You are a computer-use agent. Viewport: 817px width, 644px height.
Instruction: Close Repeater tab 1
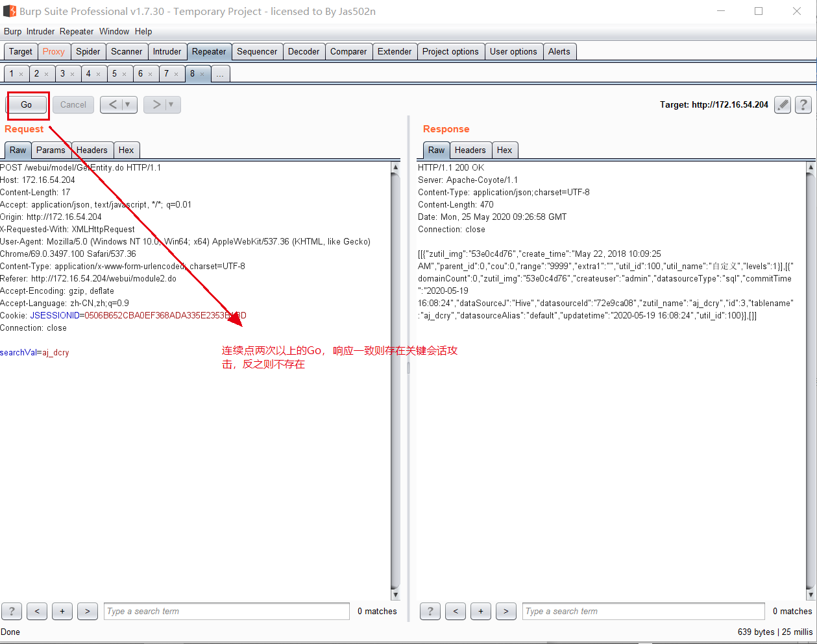pyautogui.click(x=21, y=74)
